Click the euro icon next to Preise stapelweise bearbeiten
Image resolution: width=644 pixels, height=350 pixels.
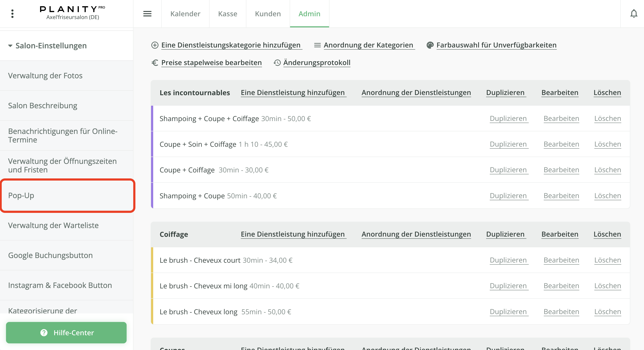click(x=154, y=63)
